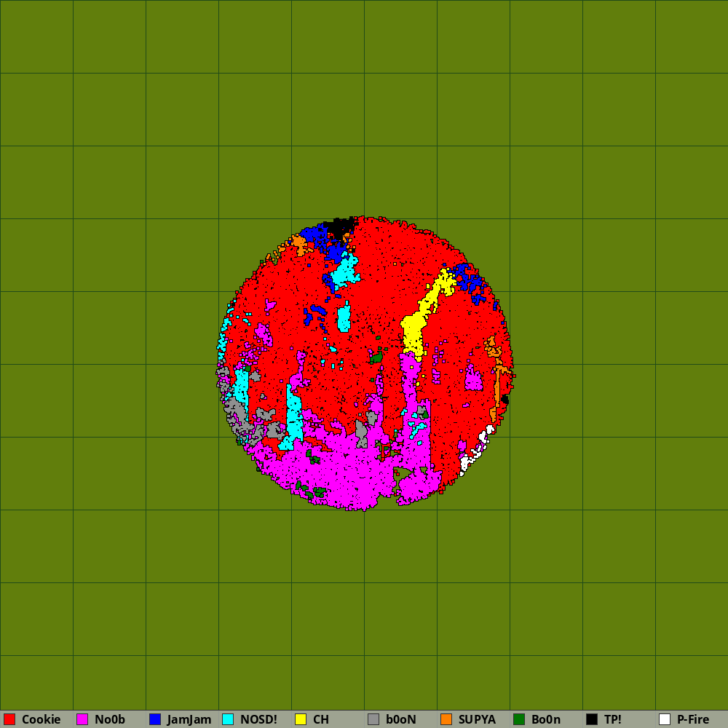728x728 pixels.
Task: Click the black TP! legend swatch
Action: [x=592, y=719]
